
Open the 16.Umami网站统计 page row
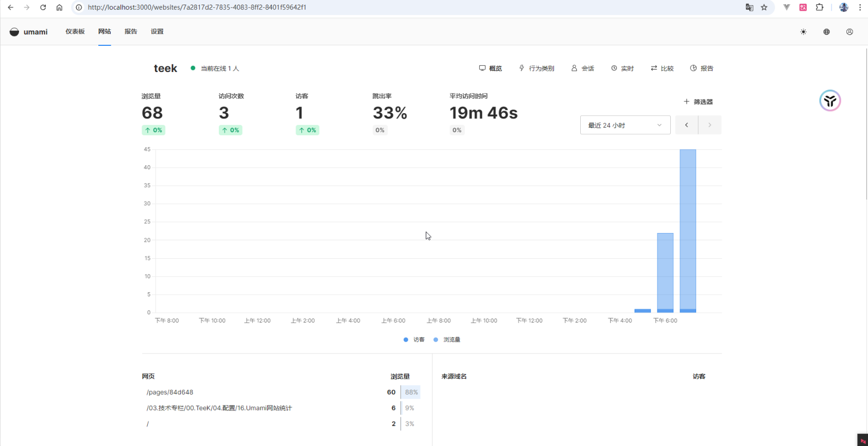coord(282,408)
